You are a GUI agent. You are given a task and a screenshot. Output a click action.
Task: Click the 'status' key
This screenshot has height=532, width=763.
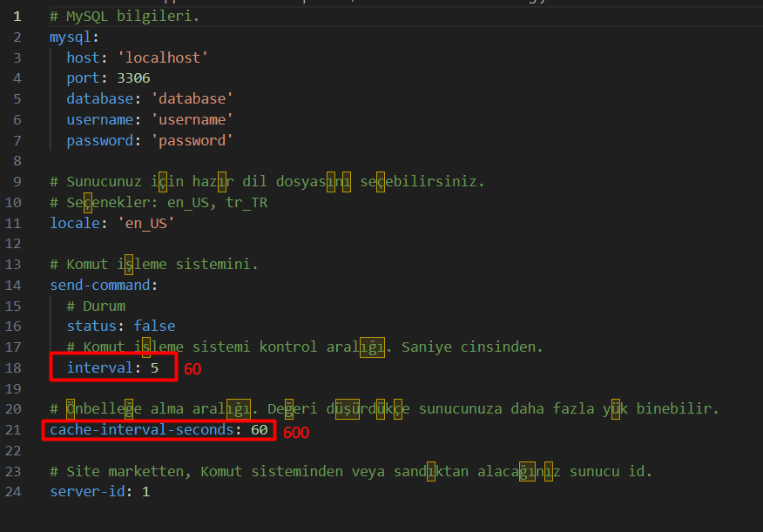coord(91,327)
